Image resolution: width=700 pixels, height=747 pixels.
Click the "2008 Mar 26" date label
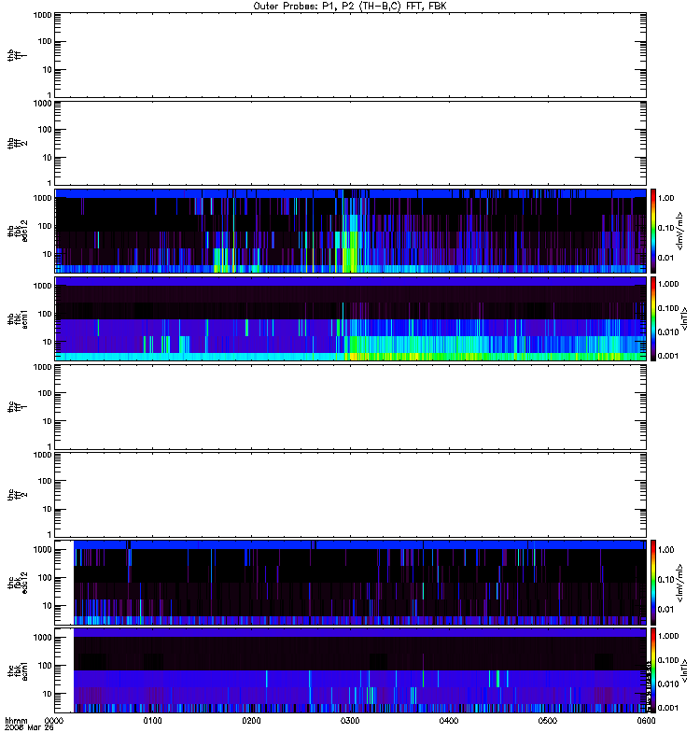coord(29,727)
